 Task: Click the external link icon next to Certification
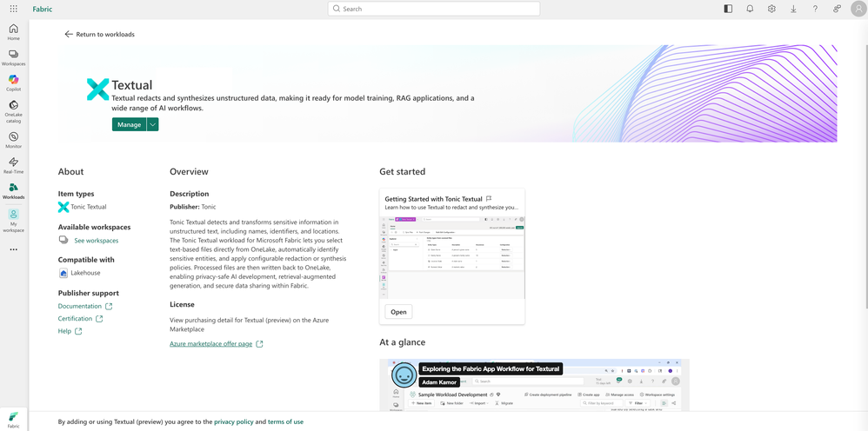[99, 319]
